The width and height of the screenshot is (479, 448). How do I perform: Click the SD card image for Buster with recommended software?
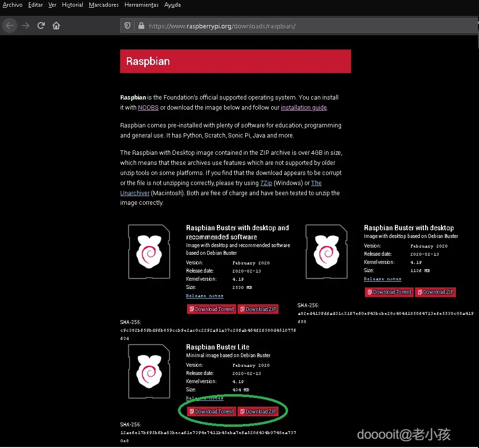[x=149, y=251]
